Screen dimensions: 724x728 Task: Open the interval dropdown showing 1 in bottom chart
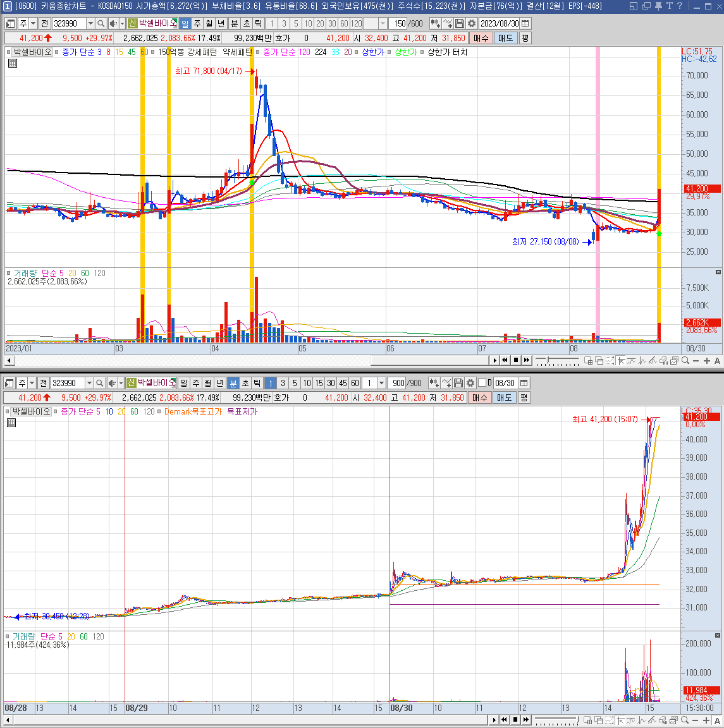381,383
